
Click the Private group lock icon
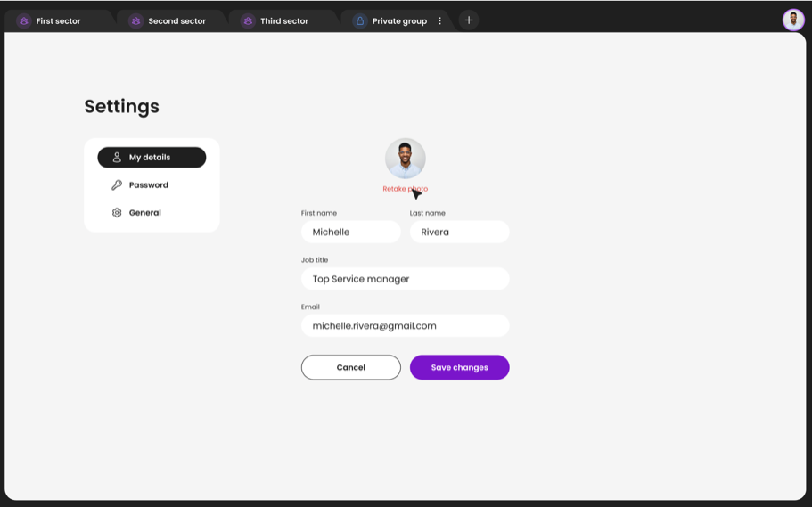pyautogui.click(x=360, y=20)
